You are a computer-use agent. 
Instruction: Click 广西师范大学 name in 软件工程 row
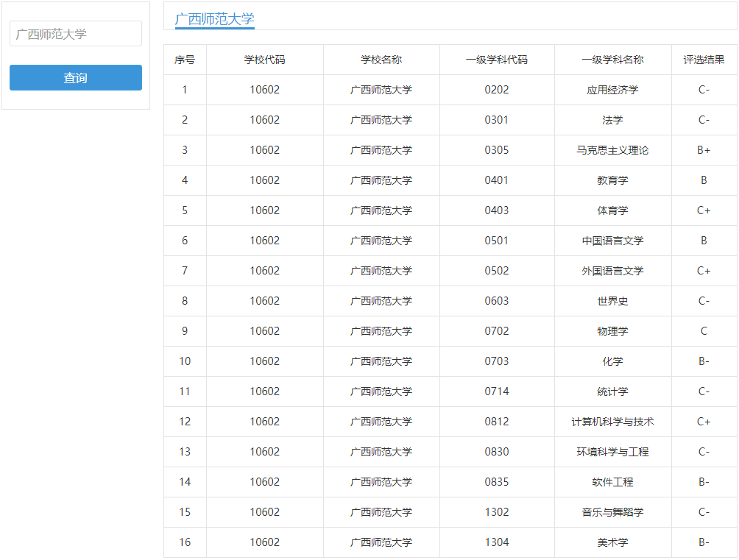(381, 482)
